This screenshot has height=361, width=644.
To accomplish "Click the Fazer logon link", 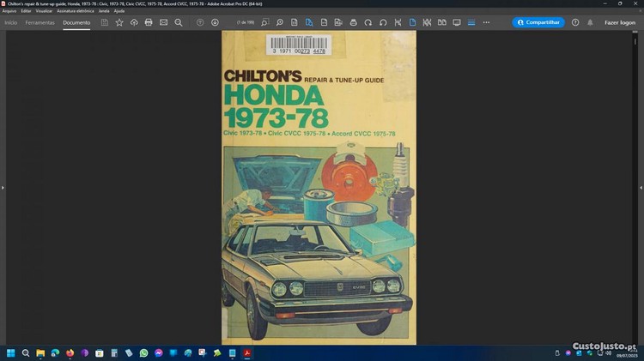I will [x=620, y=22].
